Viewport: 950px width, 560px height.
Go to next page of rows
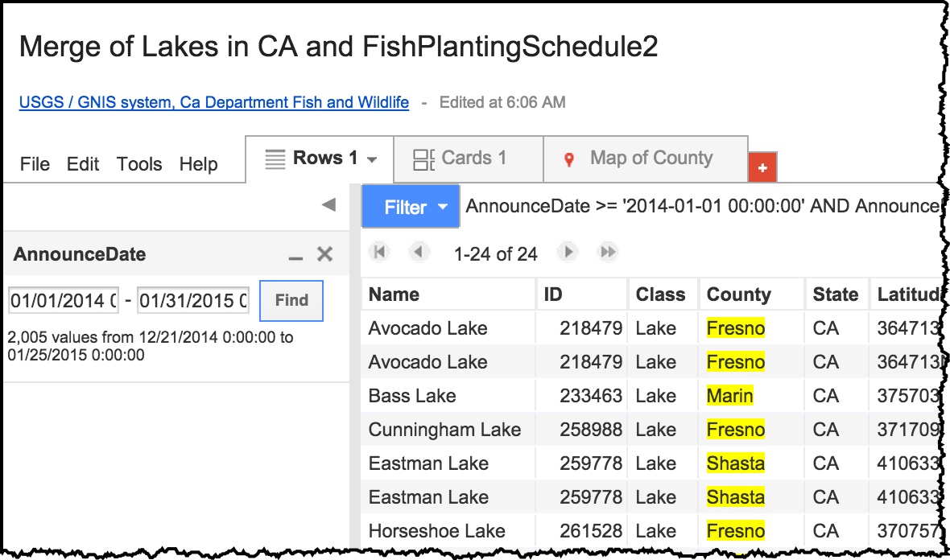pyautogui.click(x=568, y=253)
